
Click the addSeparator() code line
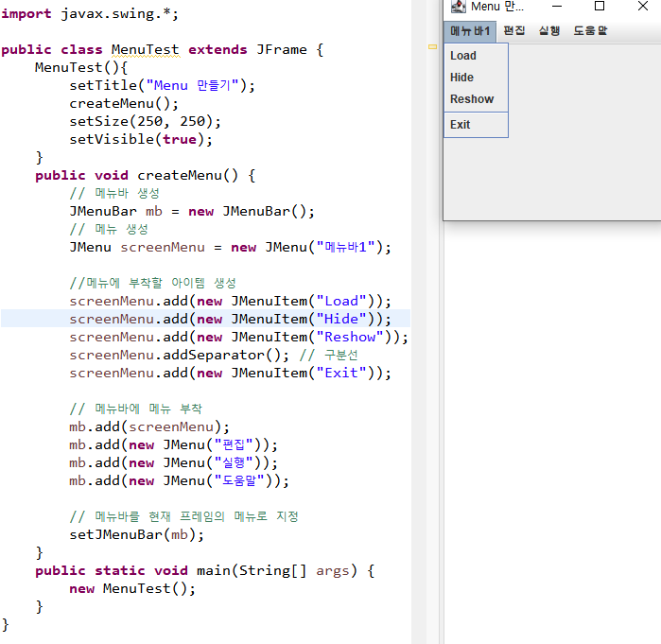click(x=214, y=355)
